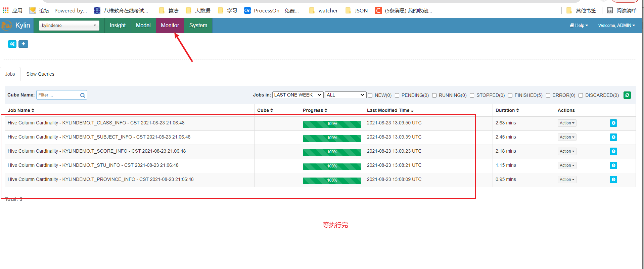
Task: Open the 我的收藏 CSDN bookmark
Action: tap(404, 10)
